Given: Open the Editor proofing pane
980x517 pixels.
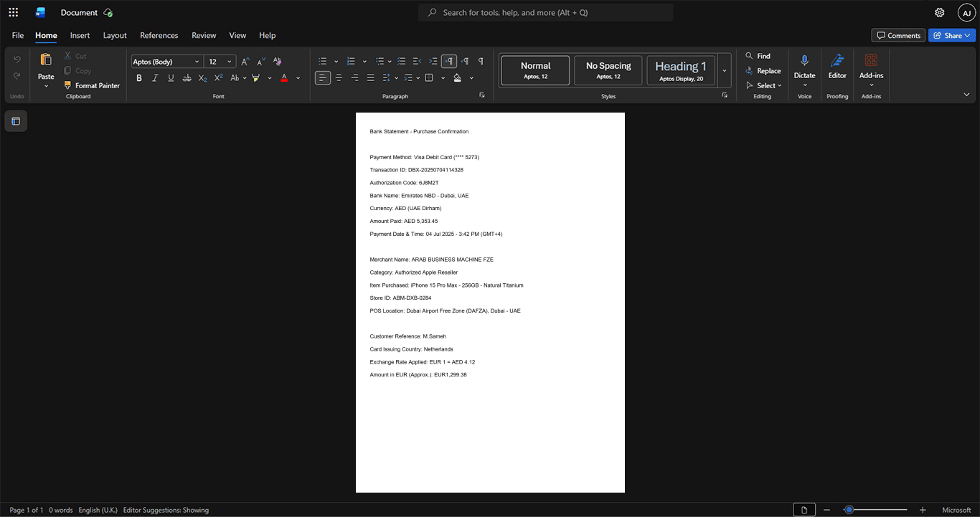Looking at the screenshot, I should [837, 66].
